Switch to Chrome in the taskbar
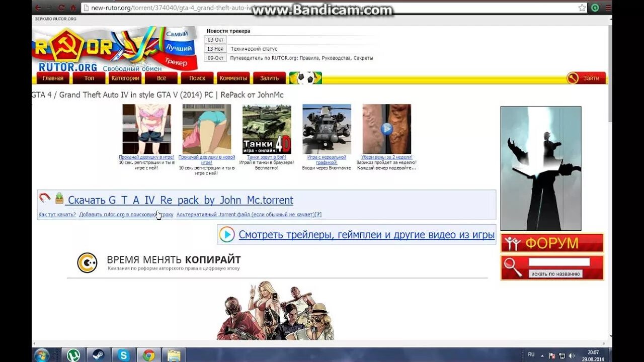 tap(148, 355)
